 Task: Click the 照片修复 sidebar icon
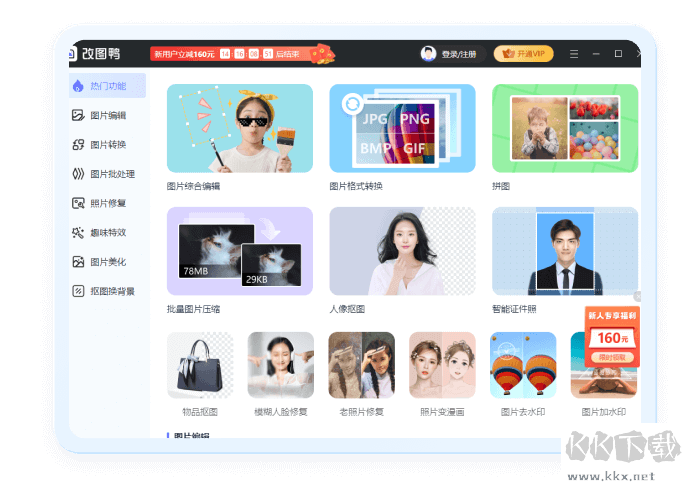point(78,203)
